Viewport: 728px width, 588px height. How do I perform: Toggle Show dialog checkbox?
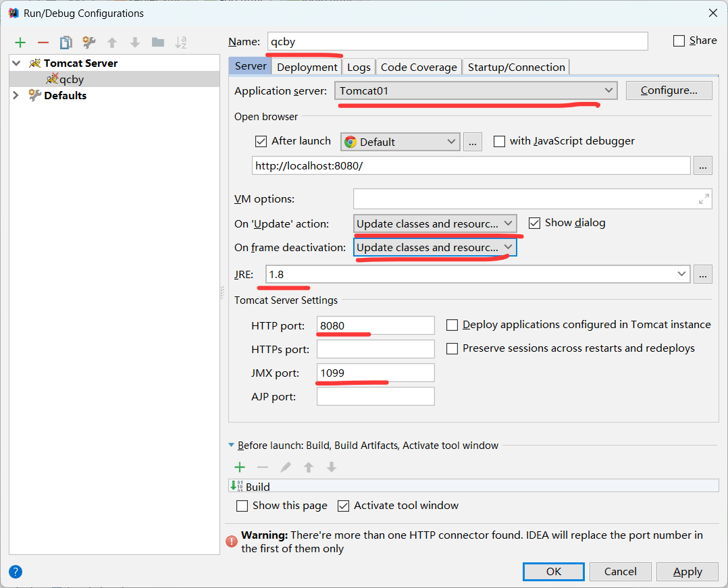pos(534,223)
